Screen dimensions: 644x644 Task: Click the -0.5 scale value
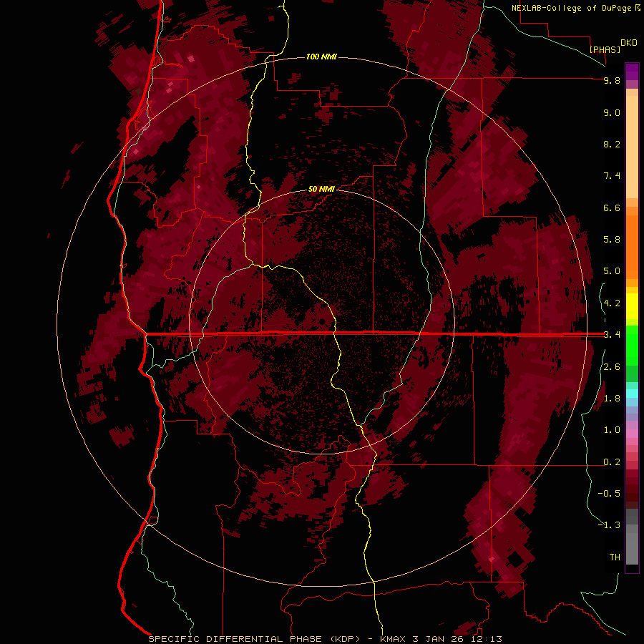point(609,494)
